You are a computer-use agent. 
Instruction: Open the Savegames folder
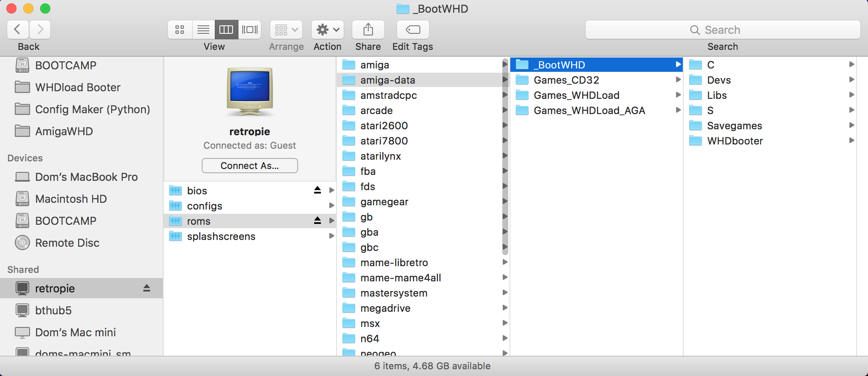point(770,125)
